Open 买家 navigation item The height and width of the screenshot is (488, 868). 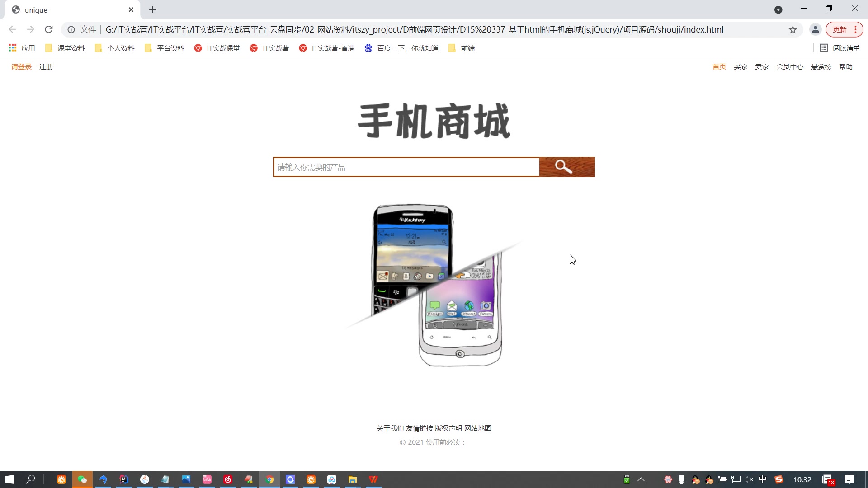coord(741,67)
